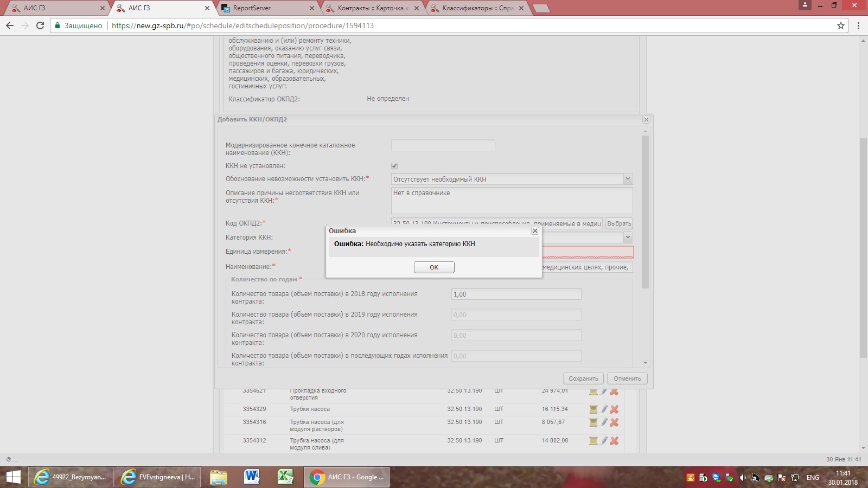Delete row 3354312 with red cross
This screenshot has width=868, height=488.
coord(614,441)
